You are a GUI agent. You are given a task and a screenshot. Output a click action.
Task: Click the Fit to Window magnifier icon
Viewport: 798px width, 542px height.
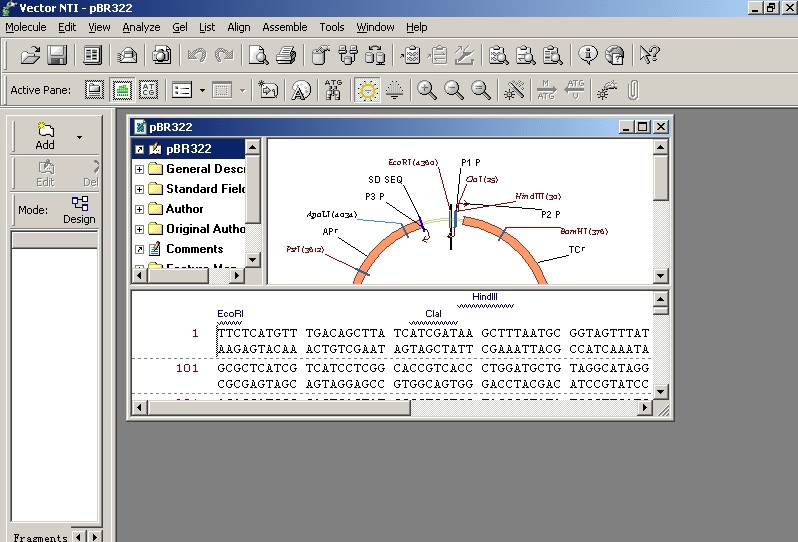pos(481,90)
